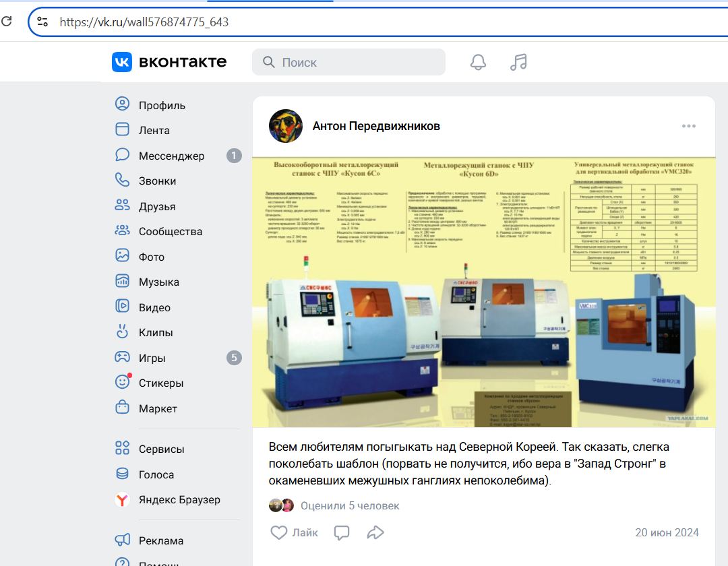
Task: Open the post options three-dots menu
Action: pyautogui.click(x=688, y=126)
